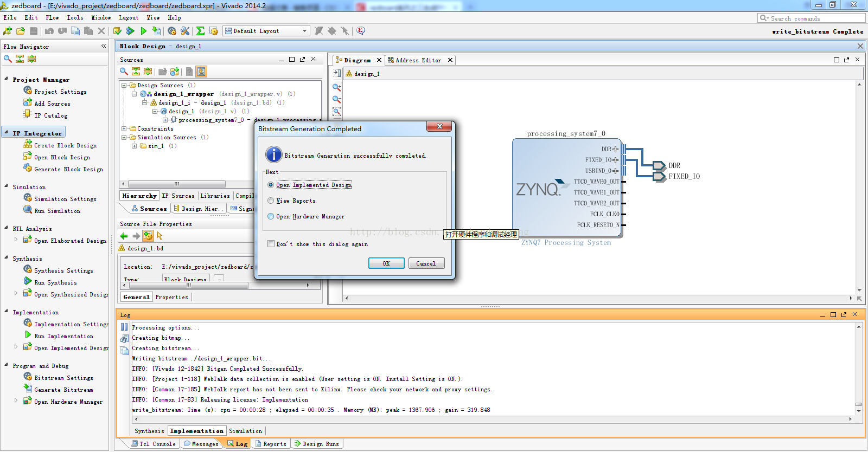Open the Tcl Console tab
868x452 pixels.
[153, 444]
